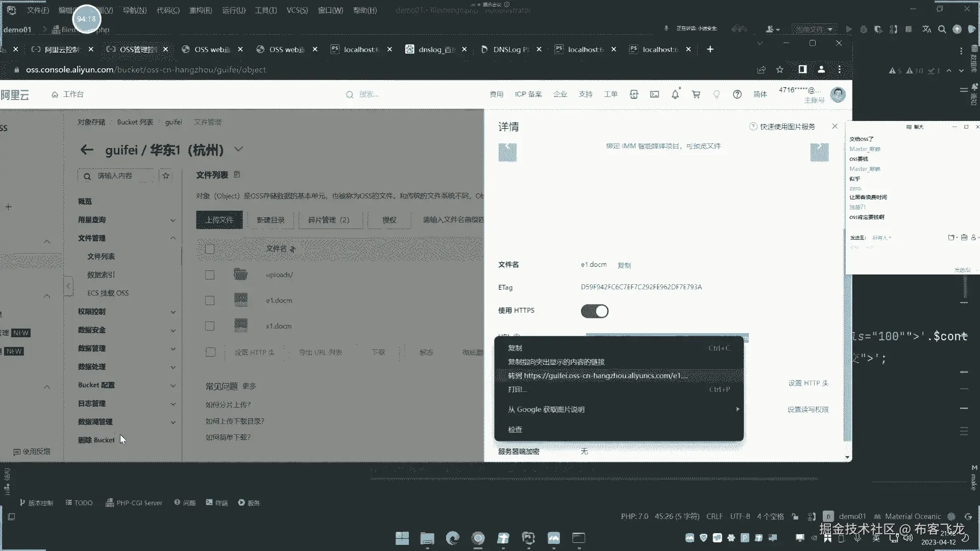
Task: Open the shopping cart icon in header
Action: tap(696, 94)
